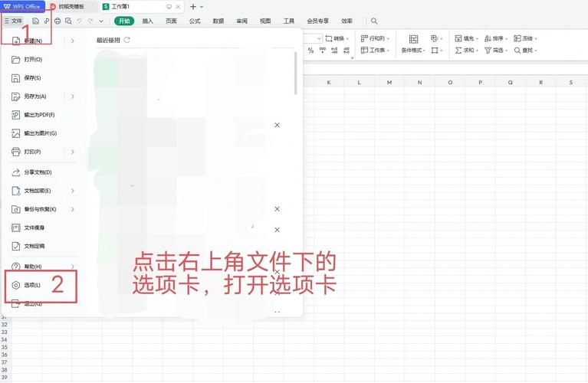Viewport: 588px width, 383px height.
Task: Switch to the 页面 ribbon tab
Action: click(x=172, y=21)
